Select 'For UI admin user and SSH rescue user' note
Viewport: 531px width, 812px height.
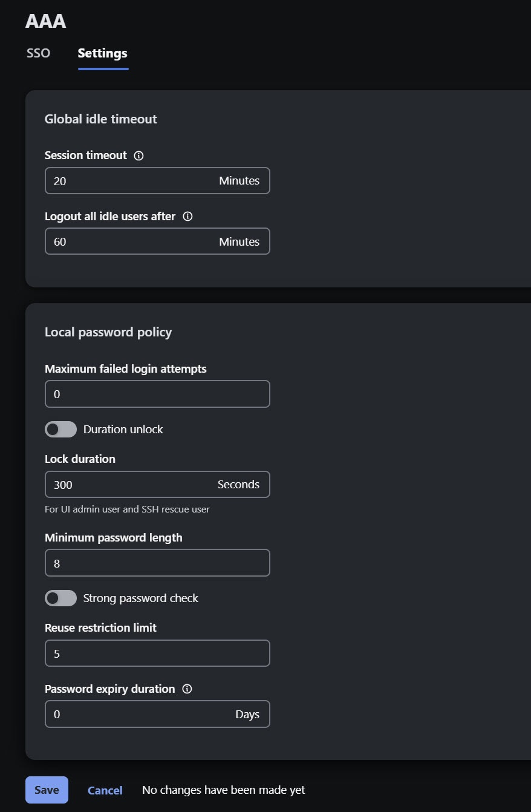(x=127, y=509)
